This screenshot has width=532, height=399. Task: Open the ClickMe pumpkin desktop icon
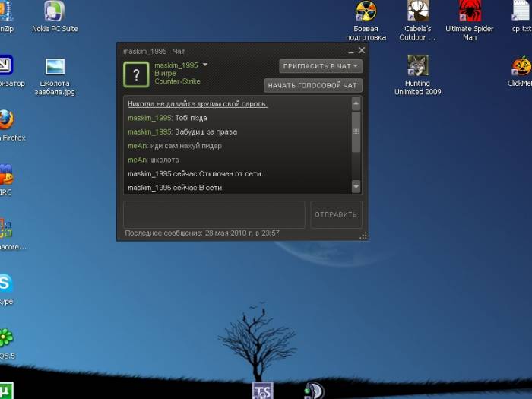click(521, 65)
